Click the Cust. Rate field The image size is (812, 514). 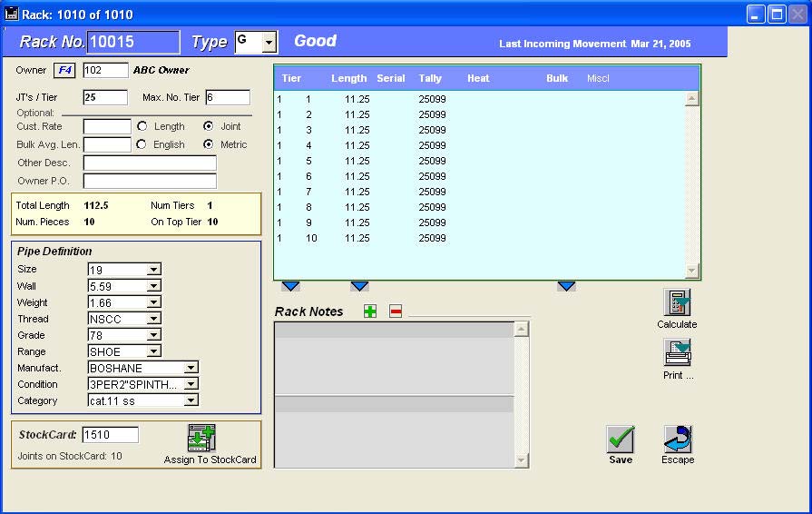pos(107,126)
